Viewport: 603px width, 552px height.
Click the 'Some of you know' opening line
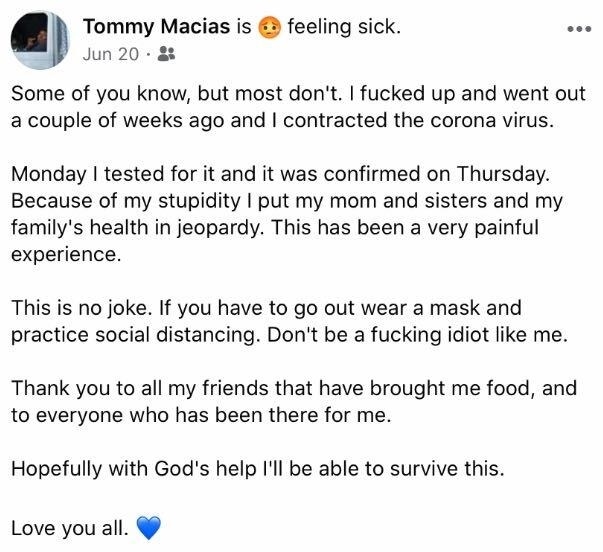tap(298, 94)
